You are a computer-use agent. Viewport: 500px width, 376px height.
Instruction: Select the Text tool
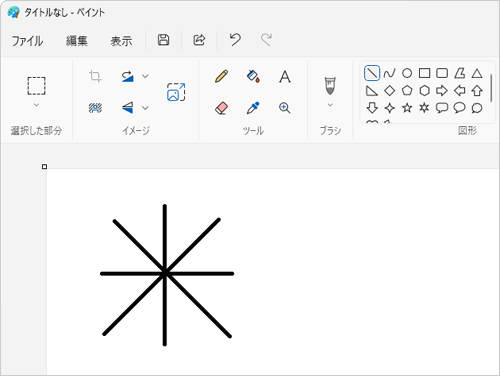click(285, 77)
